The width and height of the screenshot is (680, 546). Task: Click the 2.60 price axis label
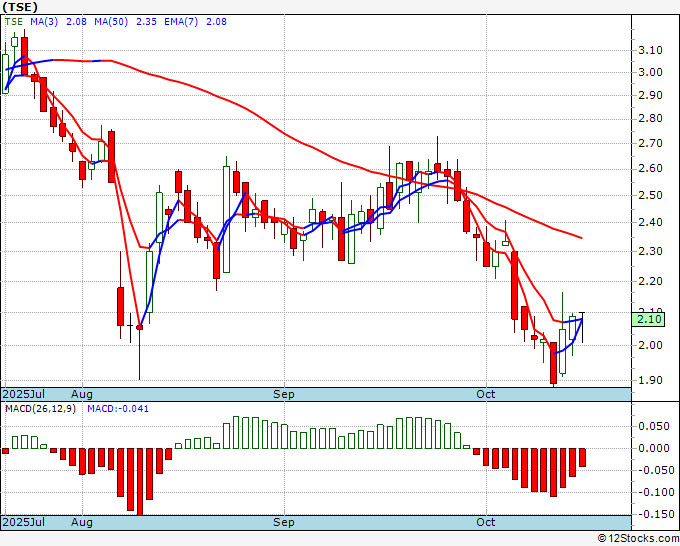coord(651,169)
